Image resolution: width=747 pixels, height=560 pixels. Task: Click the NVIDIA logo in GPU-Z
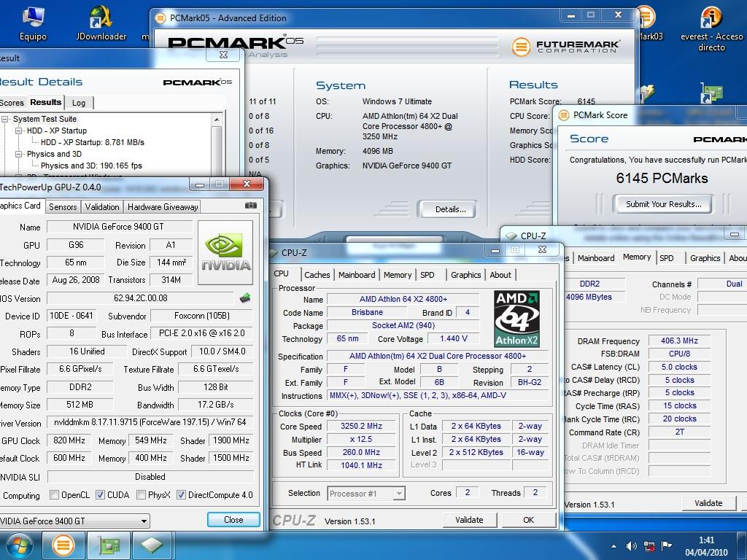click(x=225, y=252)
